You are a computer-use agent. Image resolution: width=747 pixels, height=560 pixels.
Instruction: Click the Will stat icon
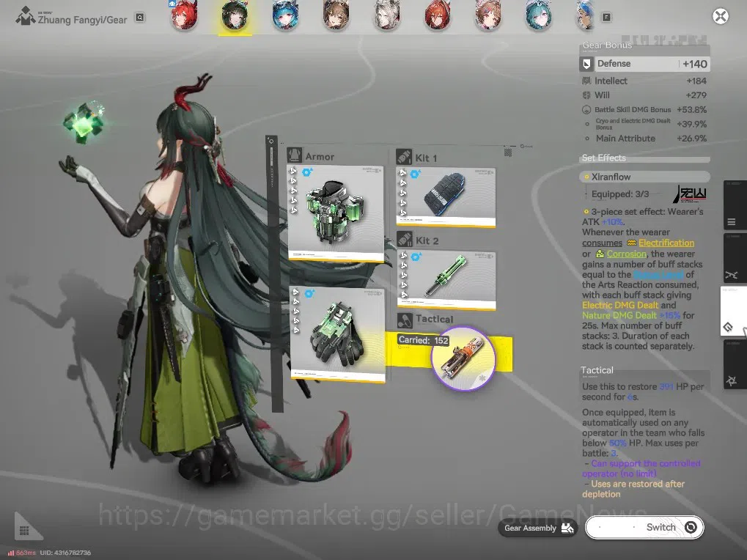586,95
